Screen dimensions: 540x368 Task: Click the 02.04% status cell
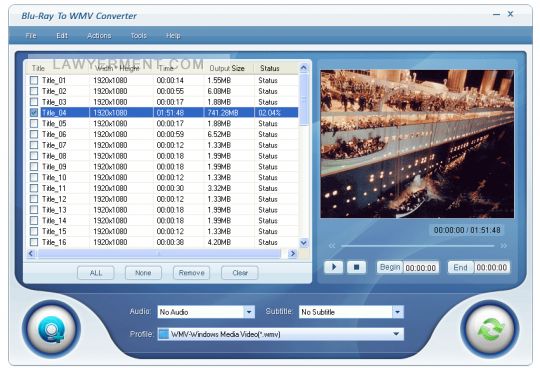(269, 113)
